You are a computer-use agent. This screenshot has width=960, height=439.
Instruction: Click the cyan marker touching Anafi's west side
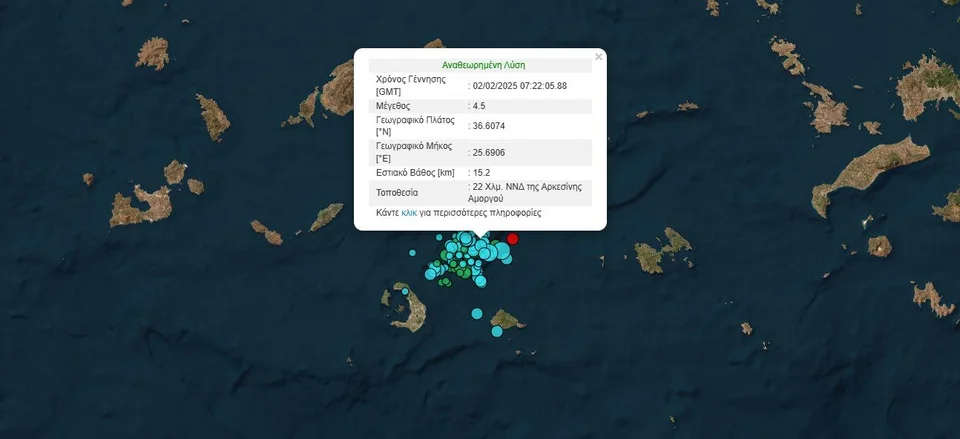(496, 331)
